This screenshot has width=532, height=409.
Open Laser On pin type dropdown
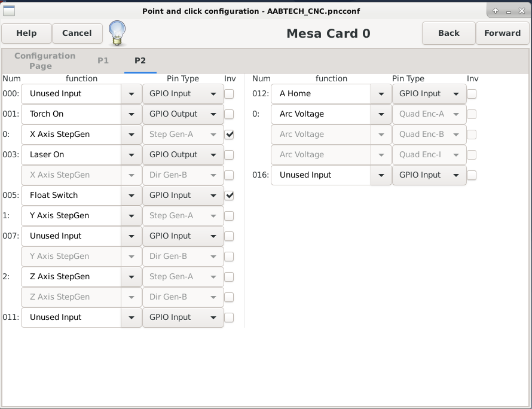pyautogui.click(x=183, y=155)
